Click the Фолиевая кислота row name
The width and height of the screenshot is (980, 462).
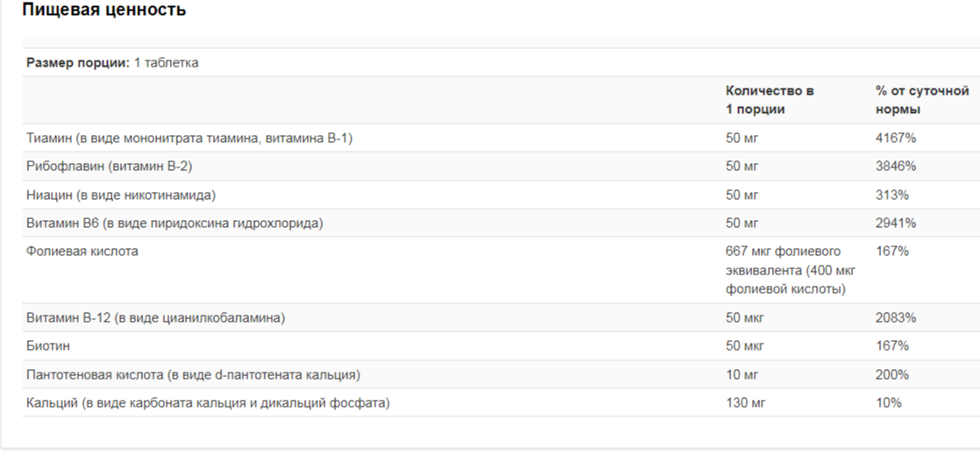click(x=82, y=252)
